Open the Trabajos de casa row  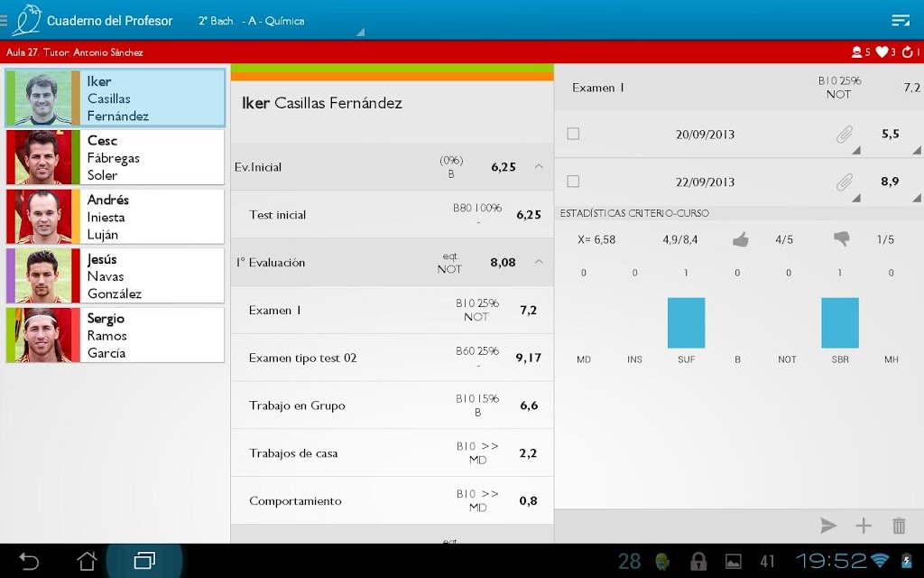coord(392,453)
